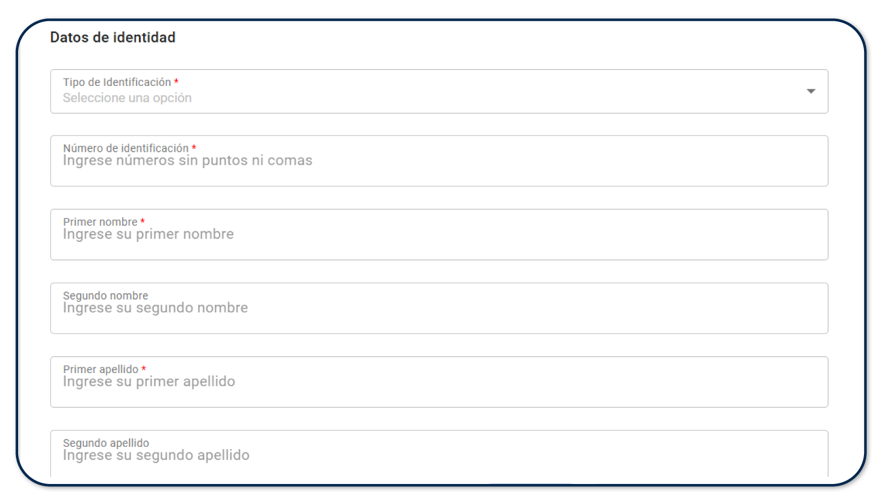Click the 'Tipo de Identificación' field label
Viewport: 882px width, 500px height.
pos(117,82)
